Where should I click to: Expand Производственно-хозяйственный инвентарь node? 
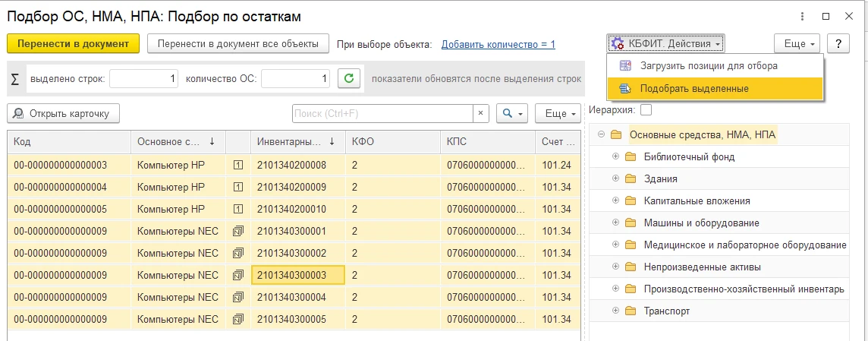click(x=615, y=289)
